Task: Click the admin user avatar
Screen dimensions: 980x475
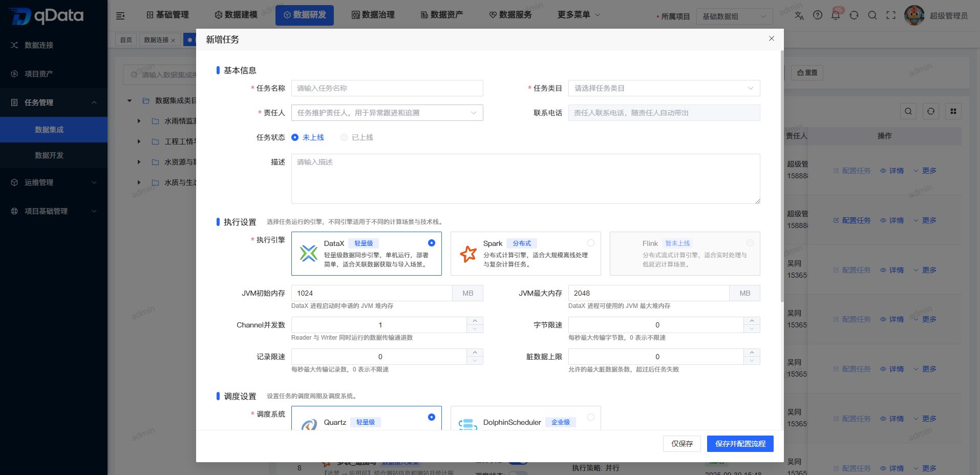Action: click(914, 15)
